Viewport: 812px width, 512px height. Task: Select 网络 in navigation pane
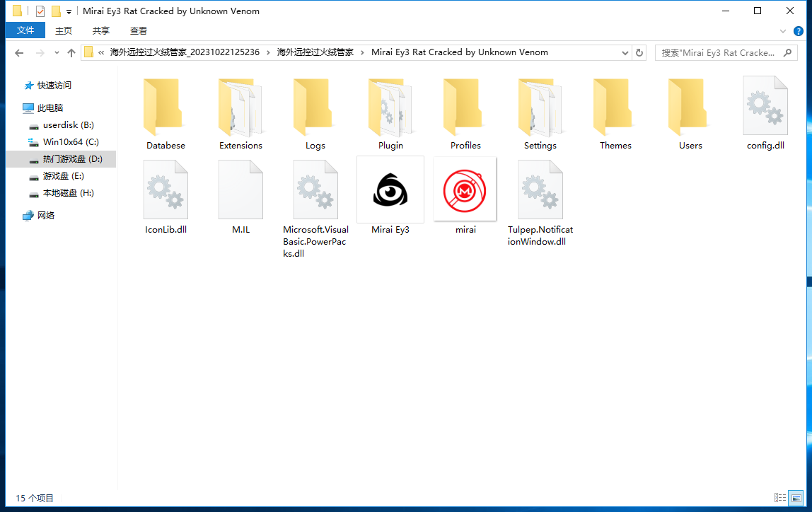click(x=45, y=216)
